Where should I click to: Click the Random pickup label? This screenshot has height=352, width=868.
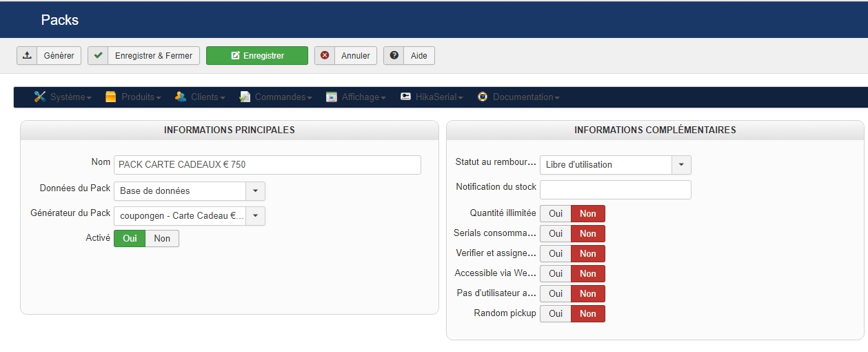[x=505, y=313]
